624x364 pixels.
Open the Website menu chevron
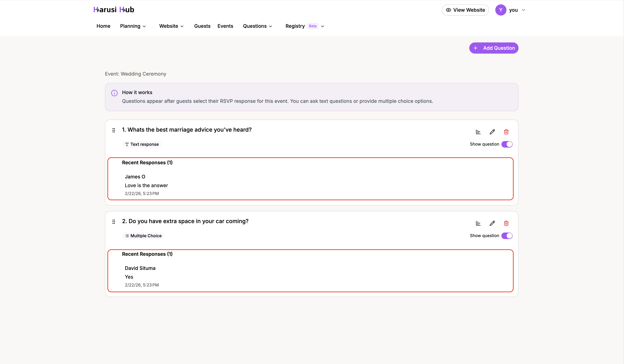tap(182, 26)
